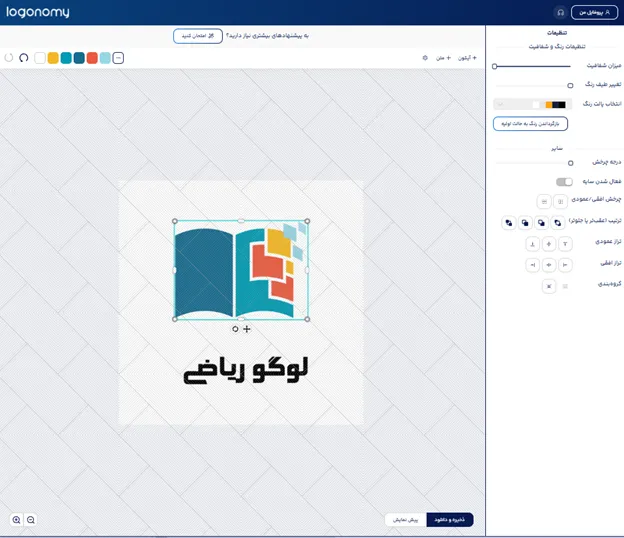The width and height of the screenshot is (624, 538).
Task: Align selection to horizontal center
Action: tap(549, 265)
